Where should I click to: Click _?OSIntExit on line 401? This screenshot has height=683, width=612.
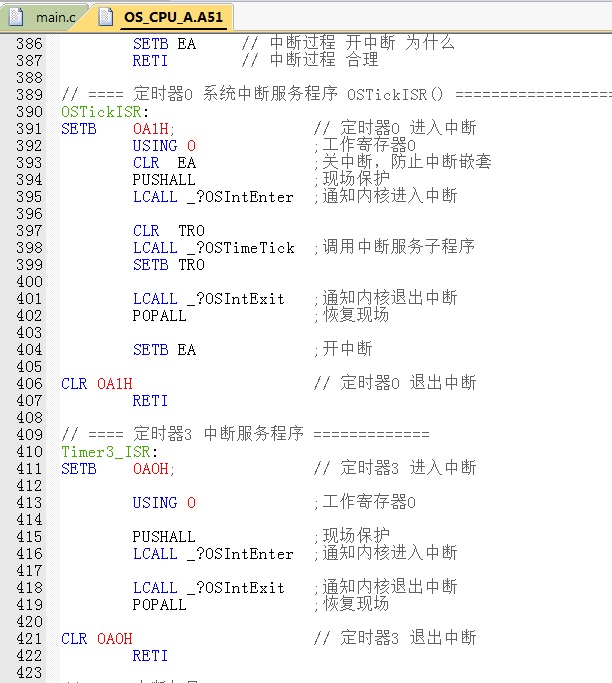pos(236,298)
